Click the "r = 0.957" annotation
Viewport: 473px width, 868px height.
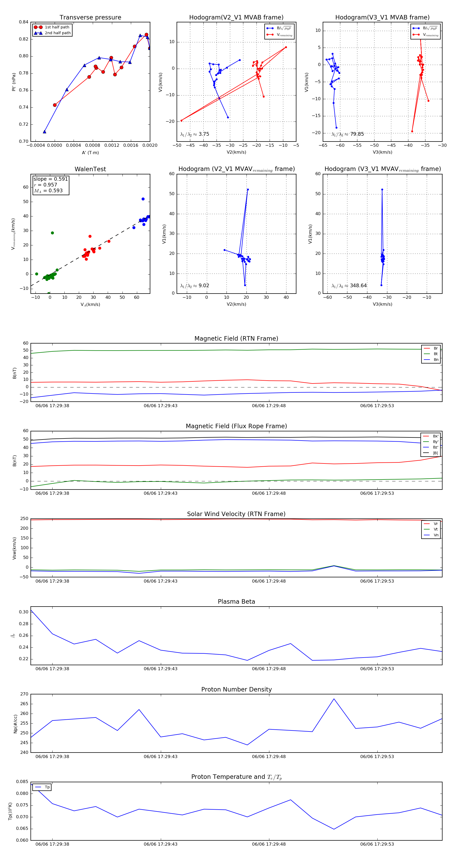45,185
